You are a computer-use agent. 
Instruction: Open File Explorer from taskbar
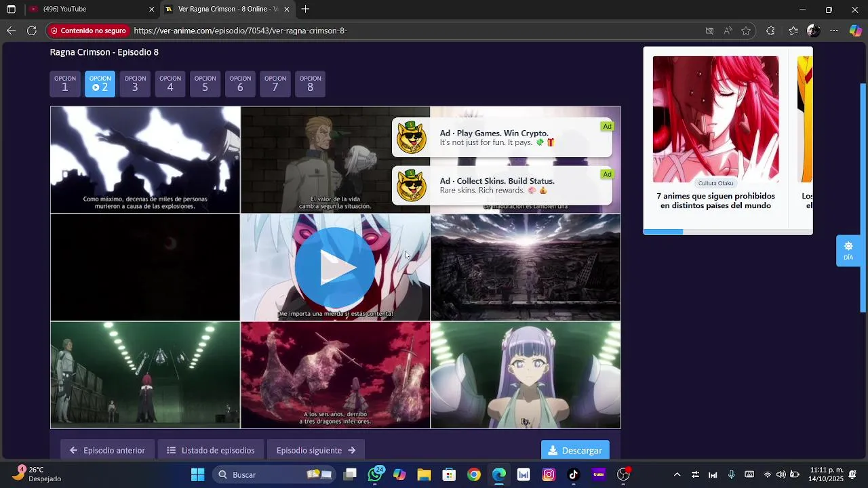(x=424, y=474)
